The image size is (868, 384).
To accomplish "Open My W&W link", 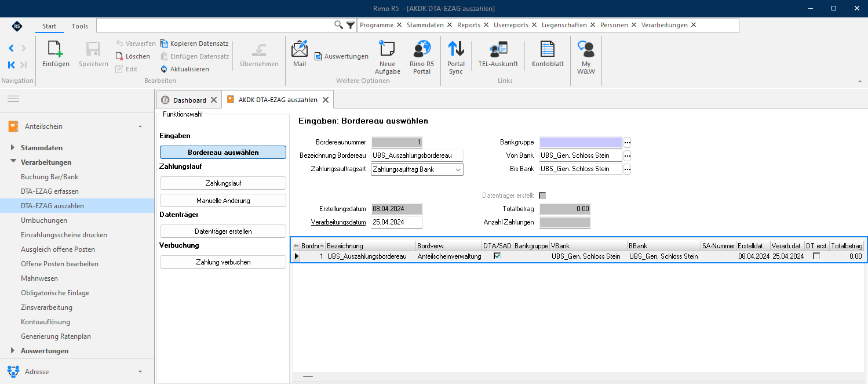I will click(x=586, y=57).
